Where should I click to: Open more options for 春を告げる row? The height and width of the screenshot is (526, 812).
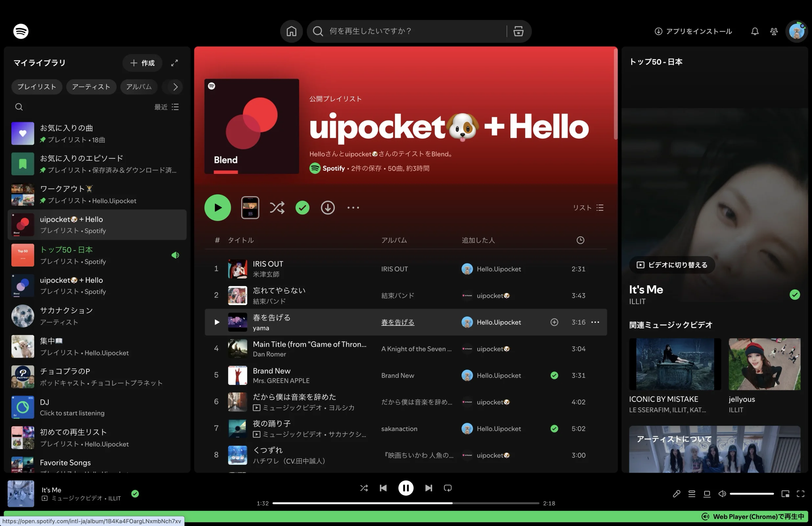click(x=595, y=322)
